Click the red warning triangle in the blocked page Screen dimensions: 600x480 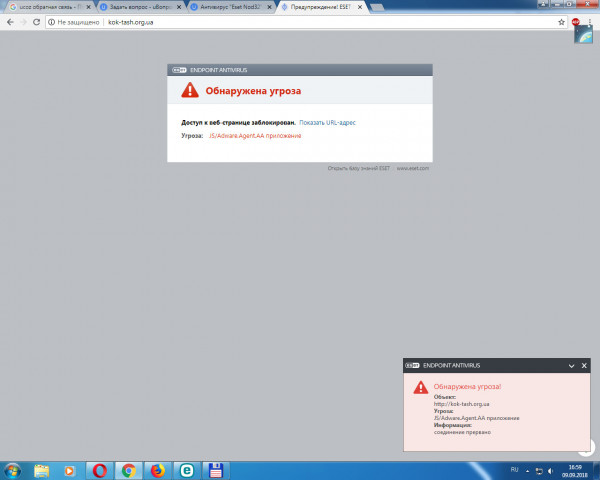pyautogui.click(x=190, y=90)
